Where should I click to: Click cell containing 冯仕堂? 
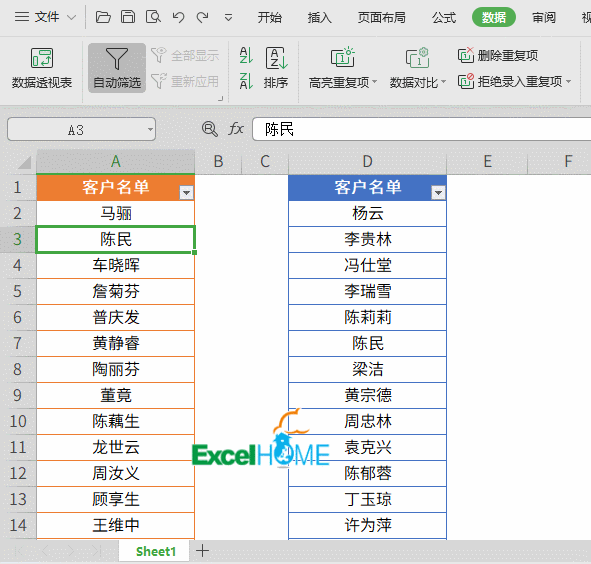click(367, 265)
